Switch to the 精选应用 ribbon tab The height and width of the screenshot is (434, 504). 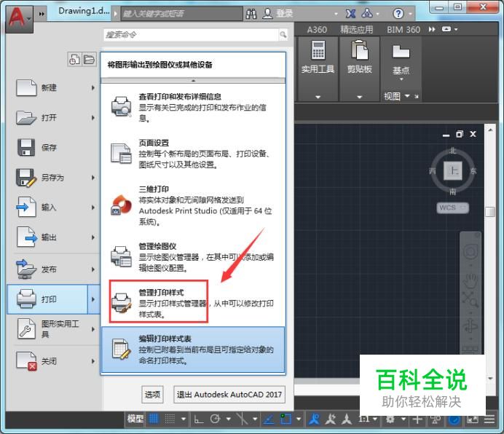pyautogui.click(x=357, y=30)
